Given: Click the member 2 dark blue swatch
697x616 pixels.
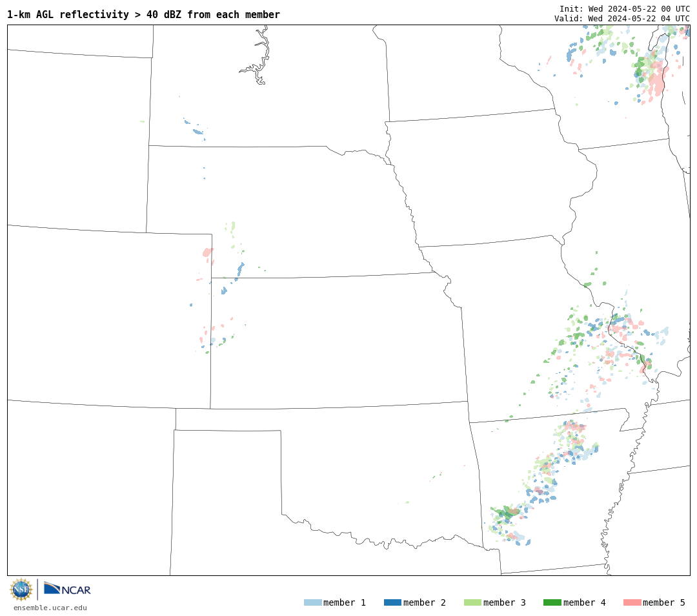Looking at the screenshot, I should click(392, 602).
